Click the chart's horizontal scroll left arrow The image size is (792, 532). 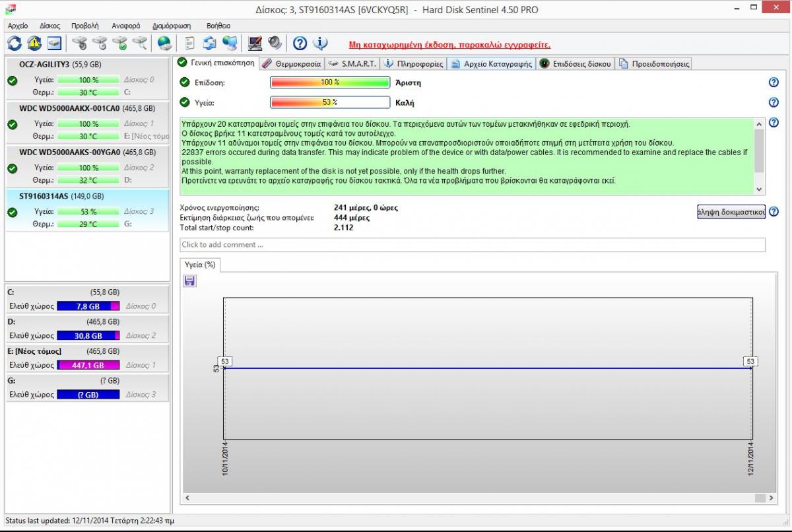(x=188, y=498)
